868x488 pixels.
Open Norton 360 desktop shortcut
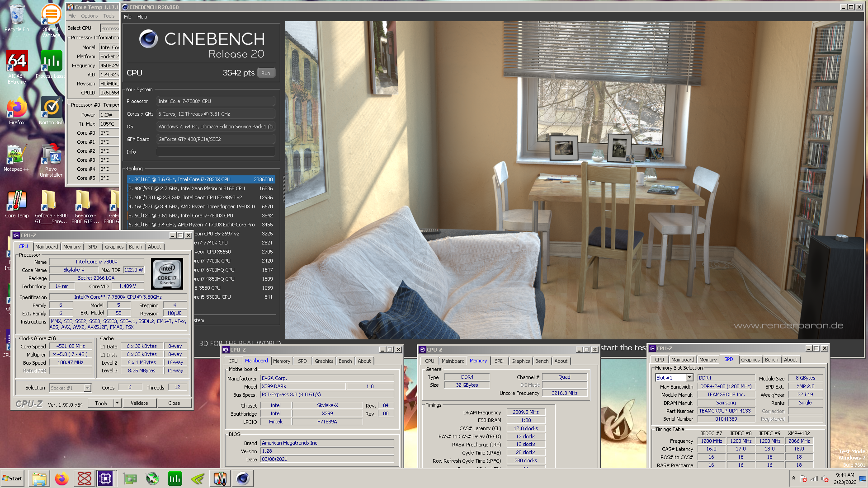coord(51,111)
